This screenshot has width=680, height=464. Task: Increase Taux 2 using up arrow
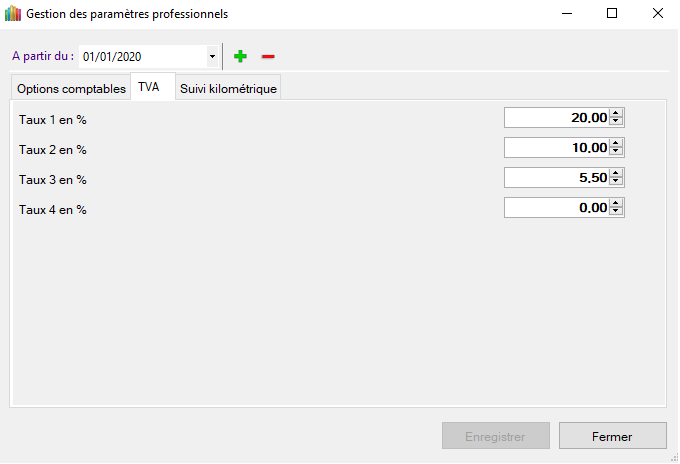click(616, 144)
